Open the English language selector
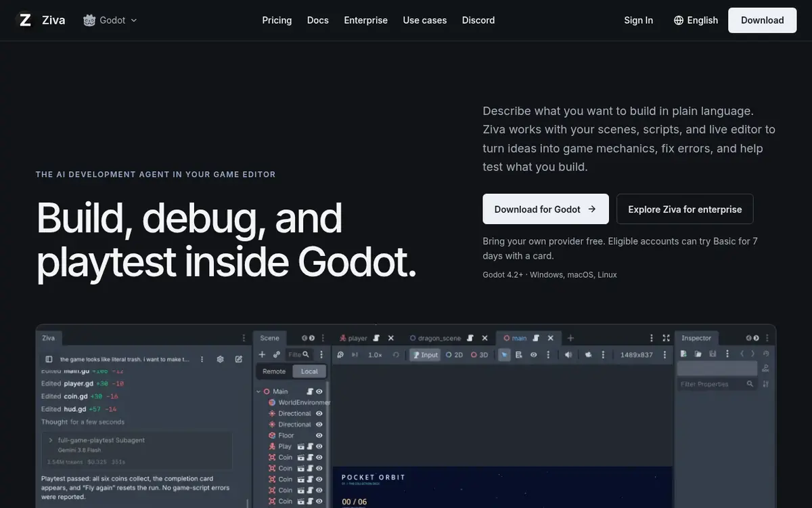812x508 pixels. (x=696, y=20)
